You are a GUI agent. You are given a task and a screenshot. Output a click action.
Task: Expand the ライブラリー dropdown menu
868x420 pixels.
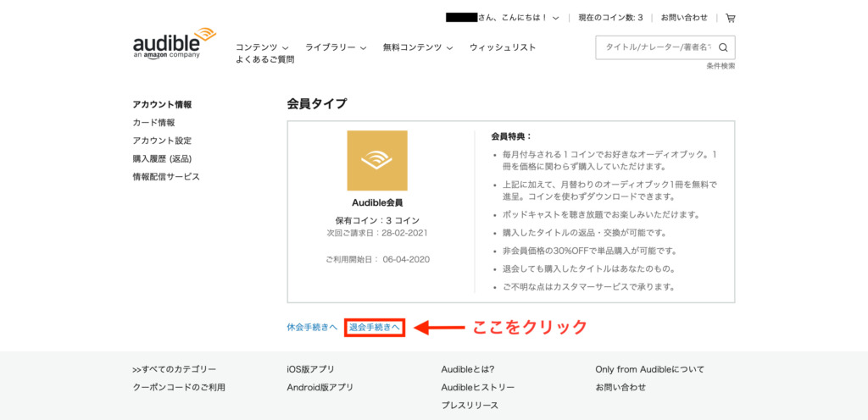coord(336,47)
